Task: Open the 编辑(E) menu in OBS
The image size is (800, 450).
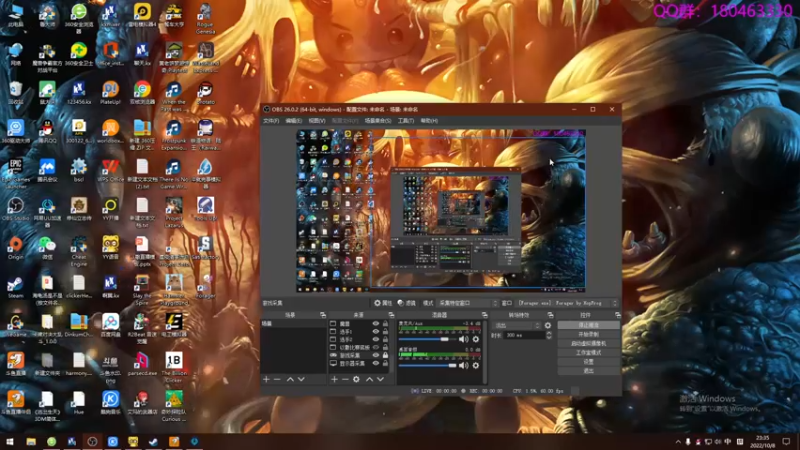Action: pos(293,121)
